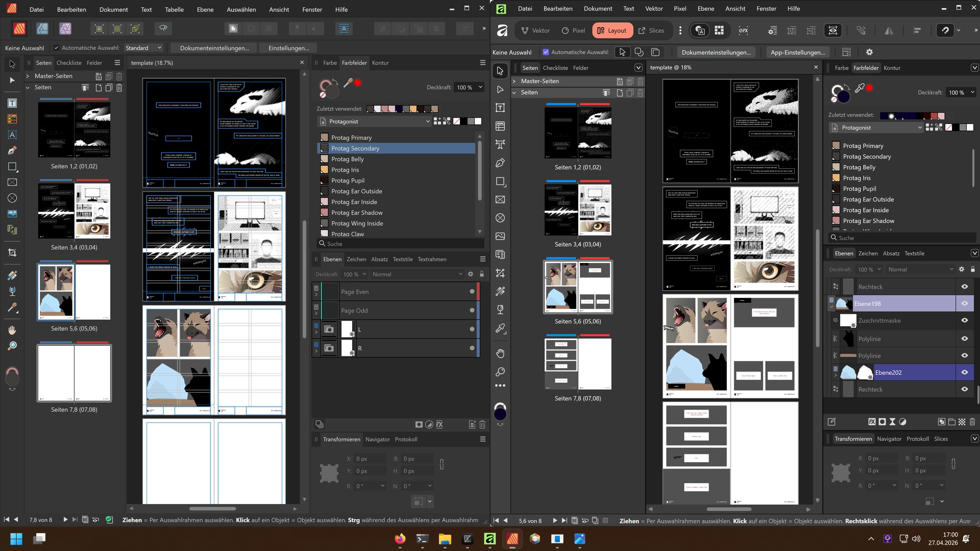The height and width of the screenshot is (551, 980).
Task: Expand Master-Seiten section in left Seiten panel
Action: [28, 76]
